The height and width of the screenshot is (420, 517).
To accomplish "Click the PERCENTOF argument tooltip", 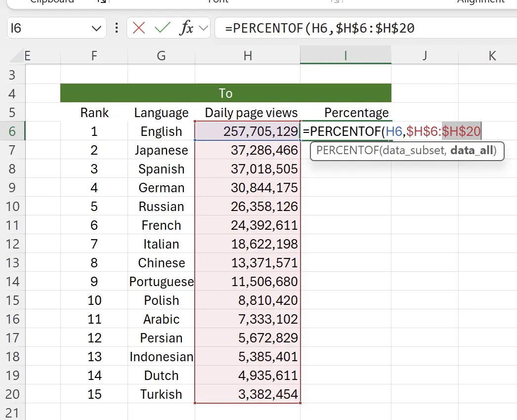I will point(406,151).
